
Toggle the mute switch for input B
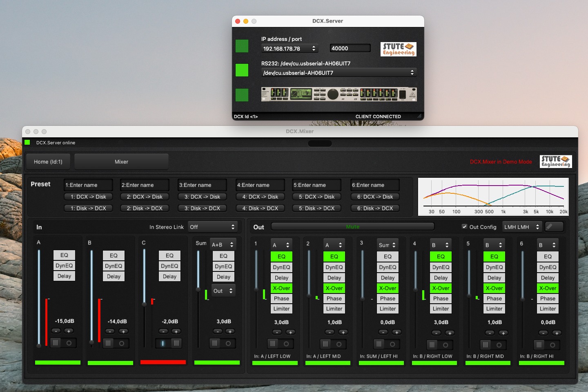[x=116, y=343]
